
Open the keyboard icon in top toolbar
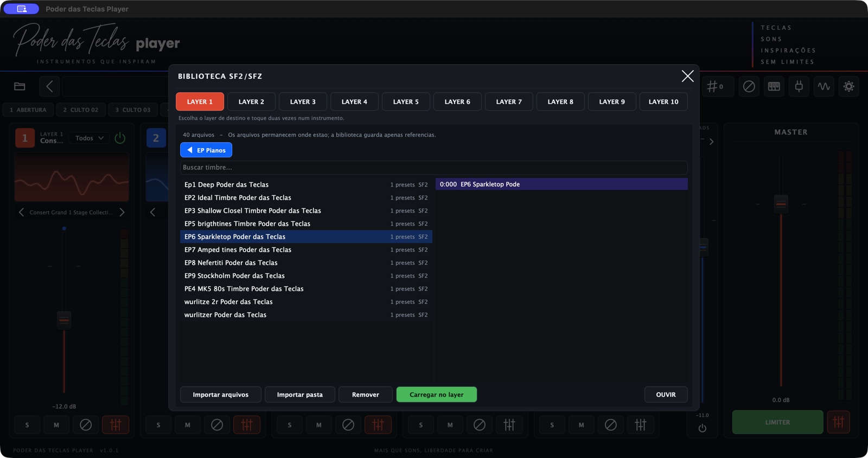click(774, 86)
